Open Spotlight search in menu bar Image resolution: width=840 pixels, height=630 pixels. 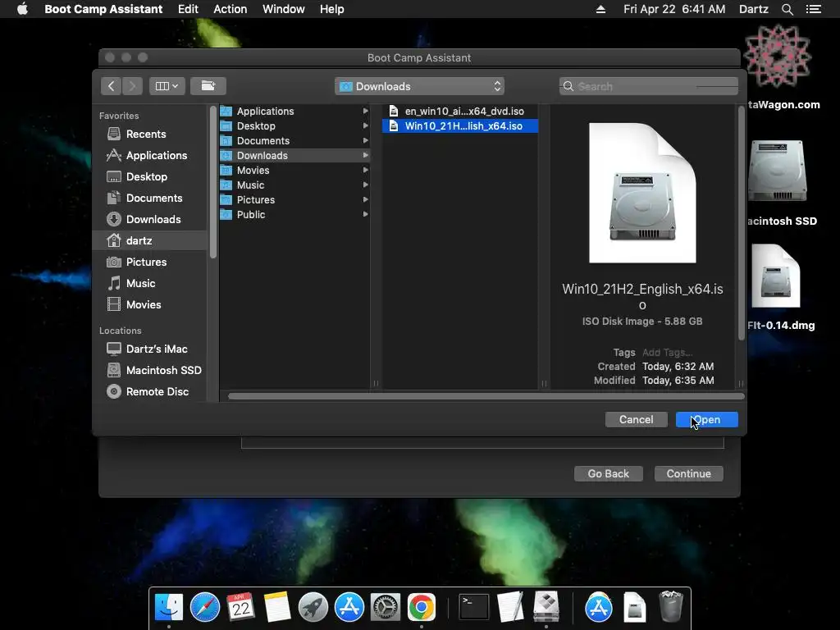(787, 9)
